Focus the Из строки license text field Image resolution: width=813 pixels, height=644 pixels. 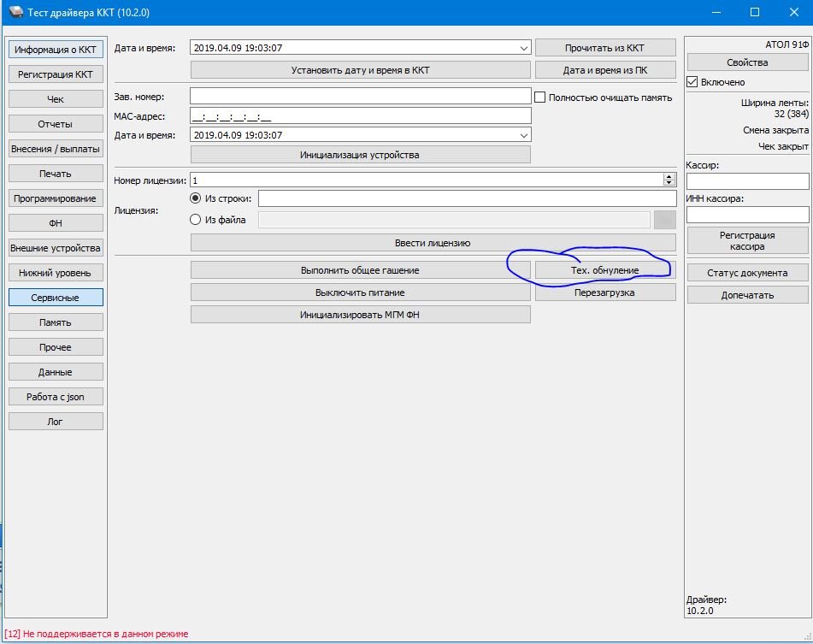click(x=467, y=198)
